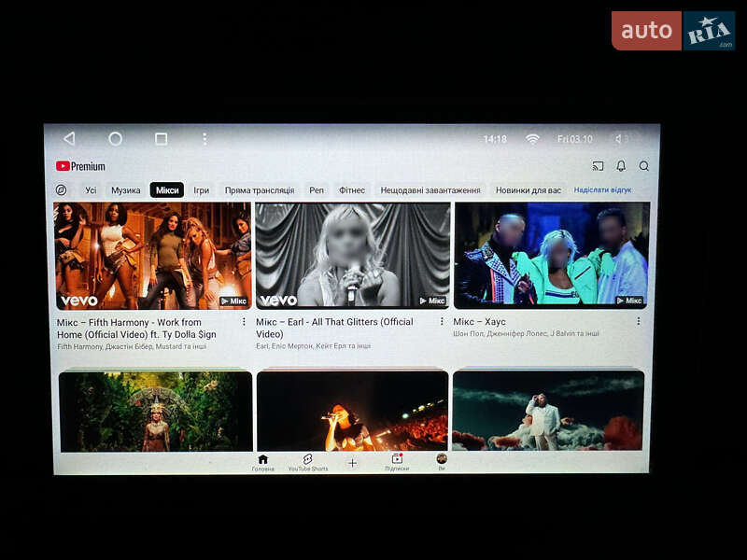This screenshot has width=747, height=560.
Task: Open system bar three-dot menu
Action: click(x=204, y=139)
